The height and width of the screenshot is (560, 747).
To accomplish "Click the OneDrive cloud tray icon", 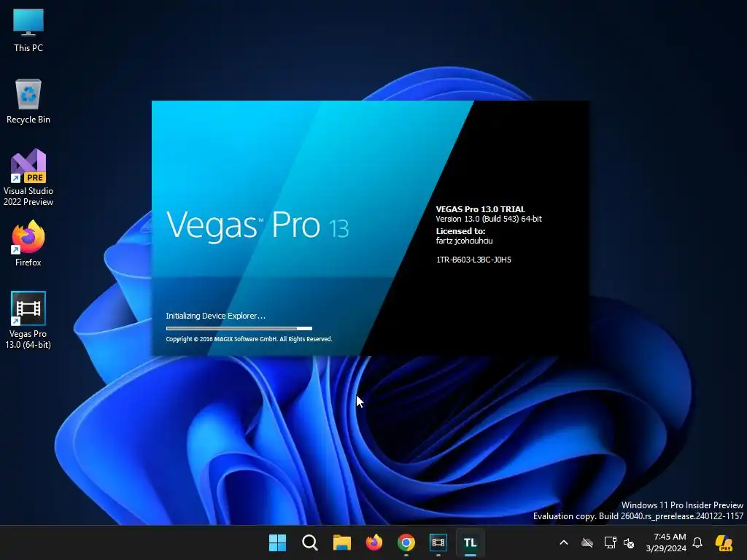I will pyautogui.click(x=587, y=542).
